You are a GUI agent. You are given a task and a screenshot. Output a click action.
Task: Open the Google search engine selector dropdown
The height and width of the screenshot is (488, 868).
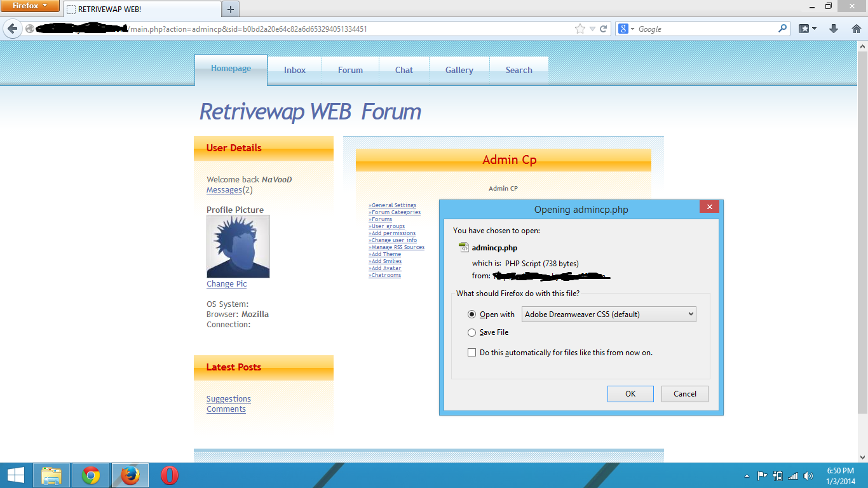click(x=627, y=29)
